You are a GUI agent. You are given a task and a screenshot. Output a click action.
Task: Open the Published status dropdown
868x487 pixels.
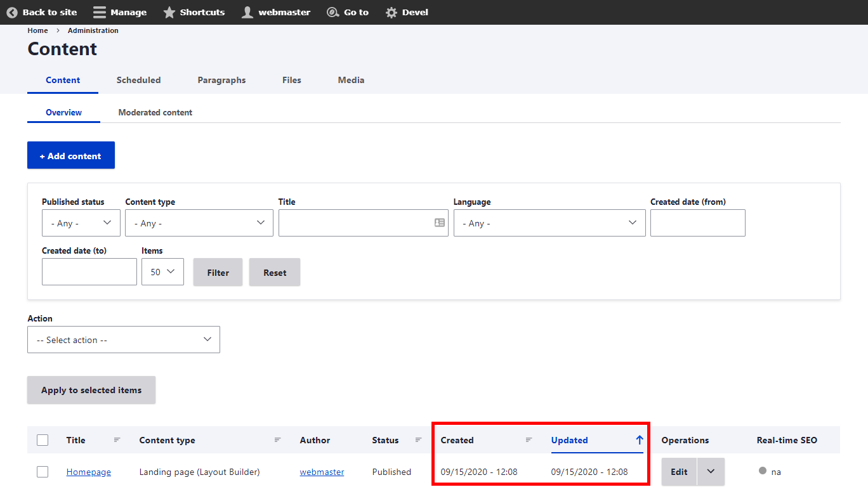click(x=81, y=223)
